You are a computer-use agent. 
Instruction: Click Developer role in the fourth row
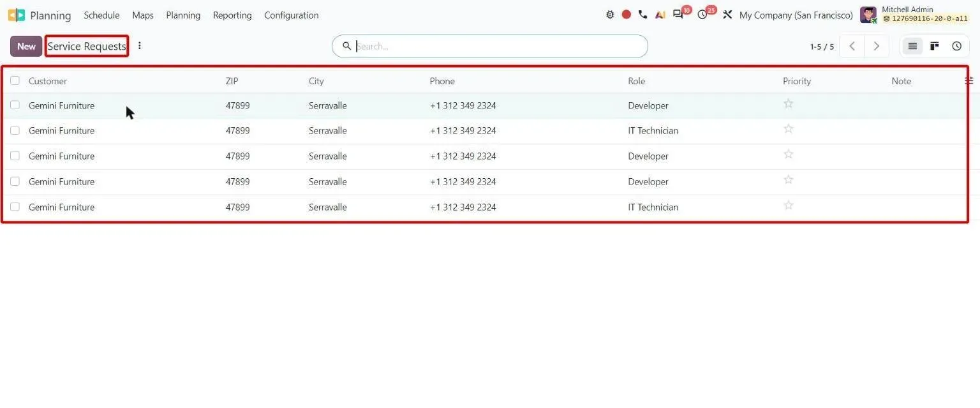tap(648, 181)
